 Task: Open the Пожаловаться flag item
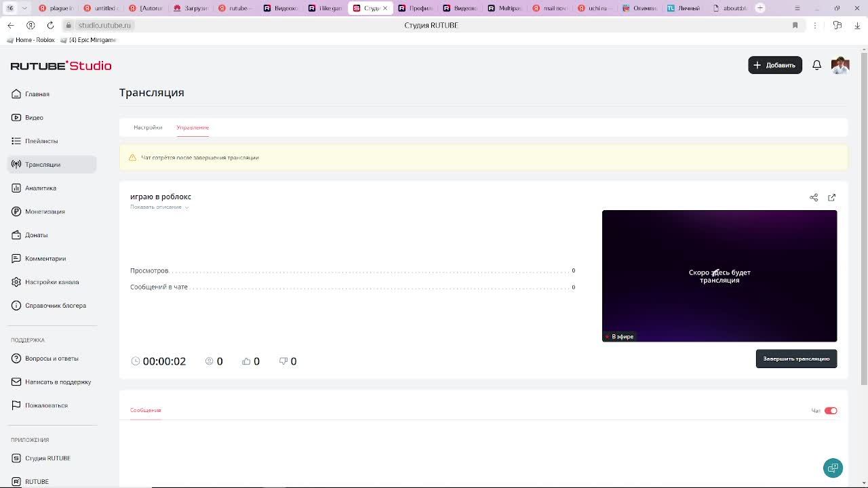click(x=52, y=405)
